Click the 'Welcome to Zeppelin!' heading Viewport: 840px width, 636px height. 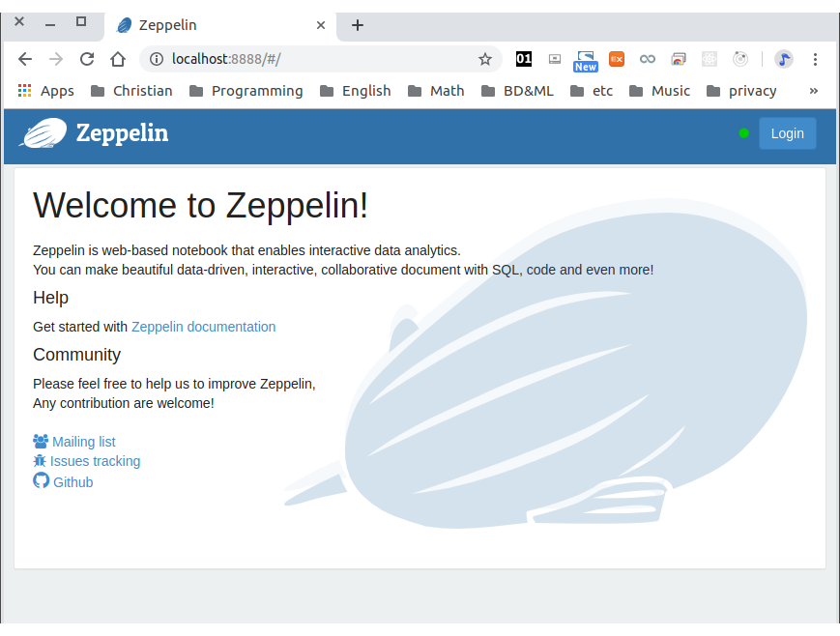[200, 206]
